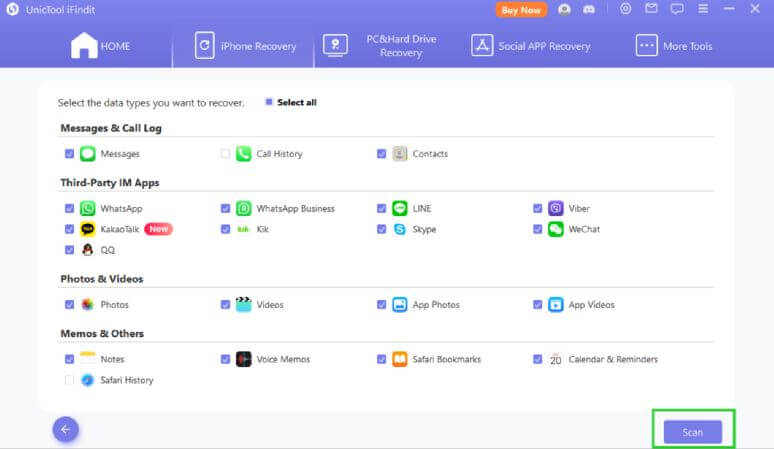This screenshot has width=774, height=449.
Task: Open the hamburger menu icon
Action: [x=703, y=9]
